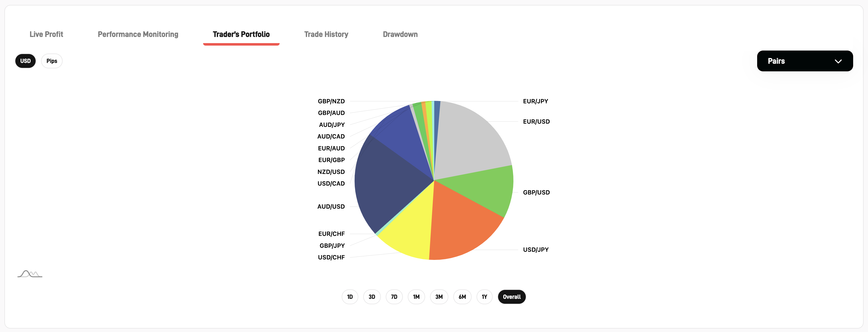Switch to the Live Profit tab
The image size is (868, 332).
(x=46, y=34)
